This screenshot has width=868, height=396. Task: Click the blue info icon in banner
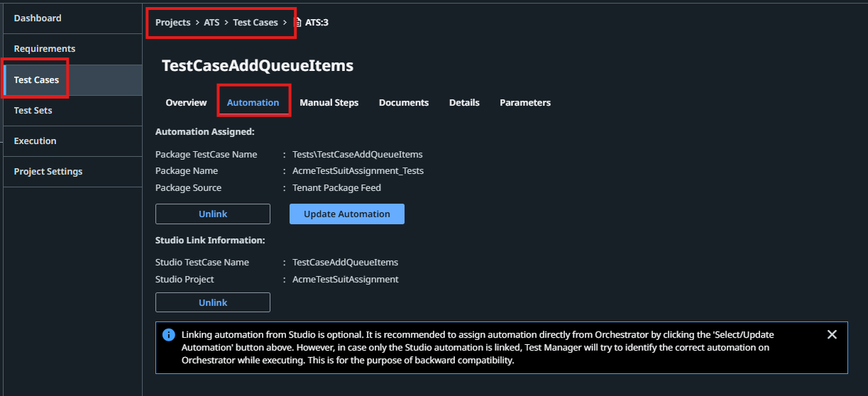click(x=168, y=334)
